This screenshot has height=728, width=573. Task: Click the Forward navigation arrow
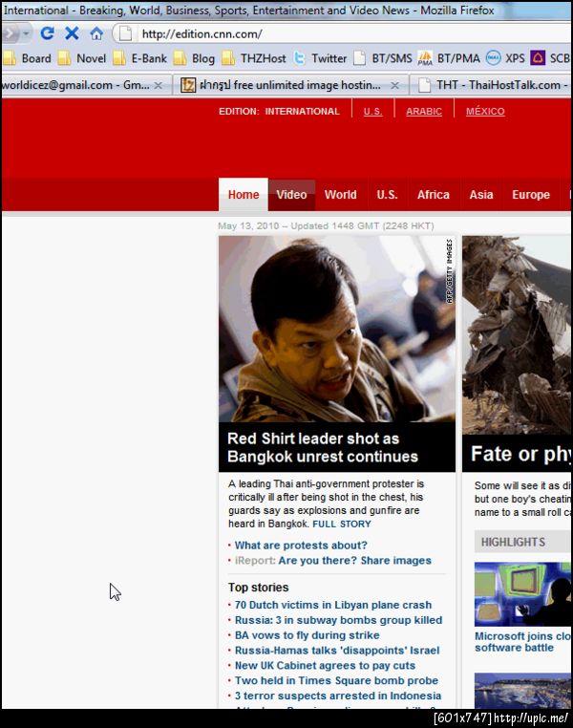click(11, 33)
